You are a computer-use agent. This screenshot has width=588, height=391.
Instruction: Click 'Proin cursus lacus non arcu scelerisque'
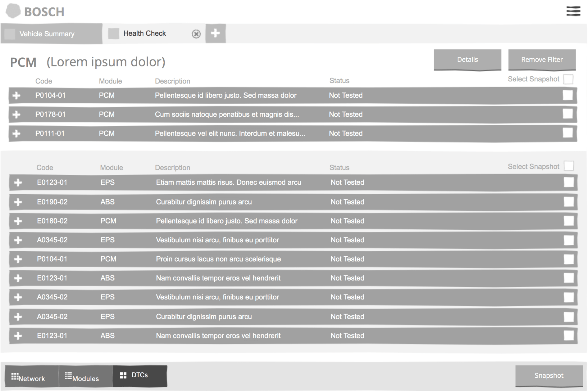pyautogui.click(x=218, y=259)
